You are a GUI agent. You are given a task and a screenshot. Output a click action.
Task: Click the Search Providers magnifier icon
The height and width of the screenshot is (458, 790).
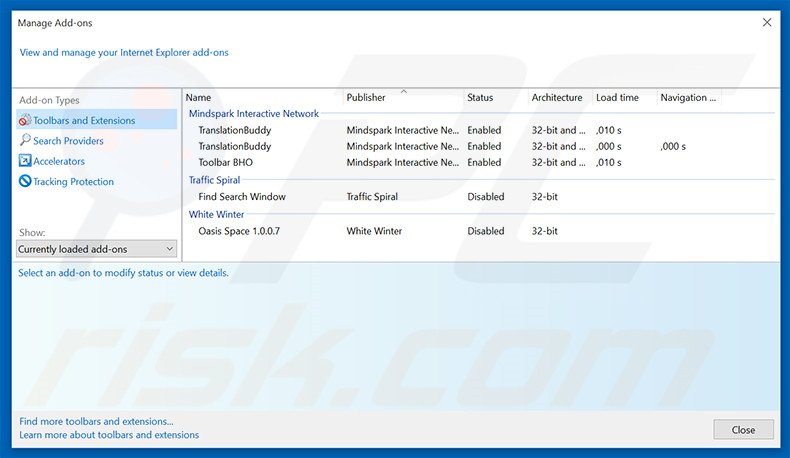(x=25, y=141)
